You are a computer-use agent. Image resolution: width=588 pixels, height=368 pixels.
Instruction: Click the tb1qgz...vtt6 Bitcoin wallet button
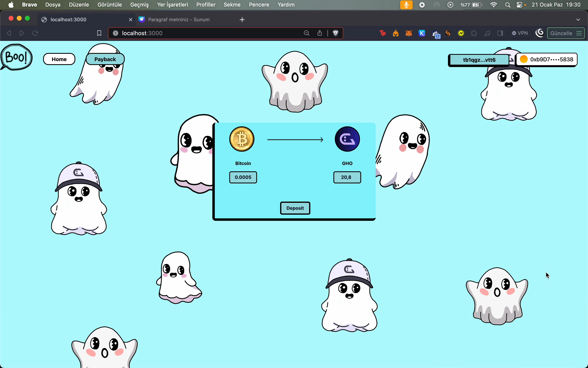pyautogui.click(x=479, y=60)
